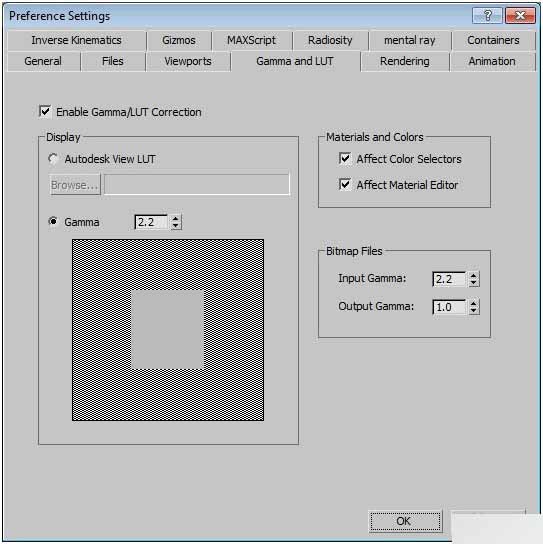Image resolution: width=543 pixels, height=544 pixels.
Task: Click the Display Gamma value field
Action: point(151,222)
